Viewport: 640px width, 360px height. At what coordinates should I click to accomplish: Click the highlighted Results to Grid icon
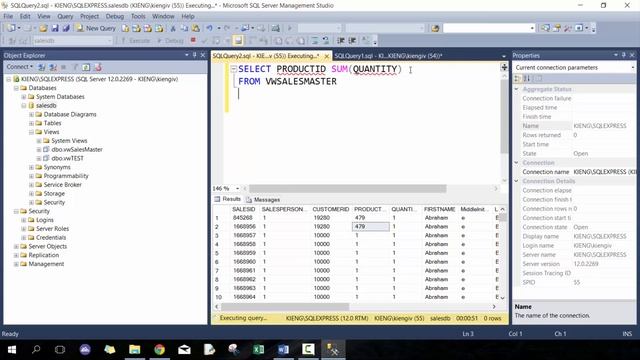[238, 40]
